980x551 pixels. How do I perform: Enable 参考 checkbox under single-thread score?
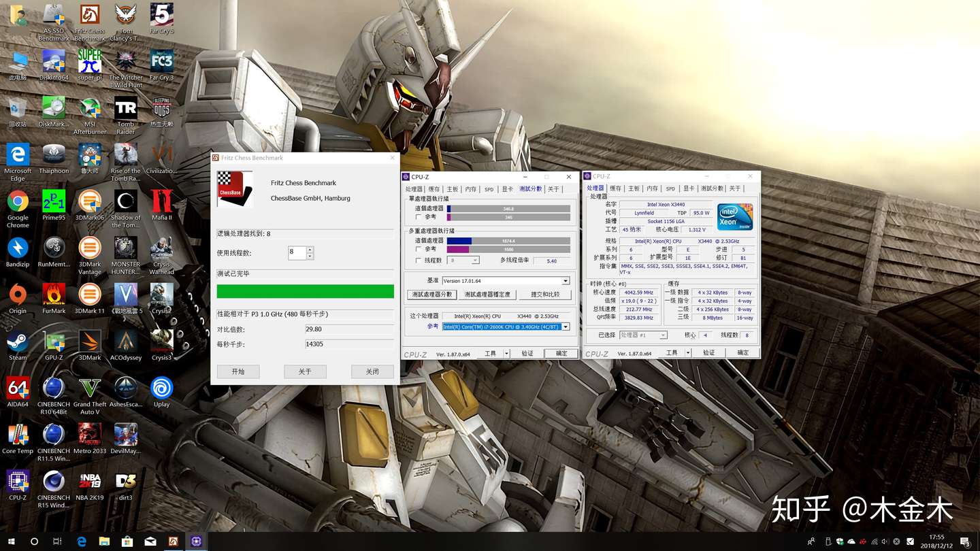(x=418, y=217)
